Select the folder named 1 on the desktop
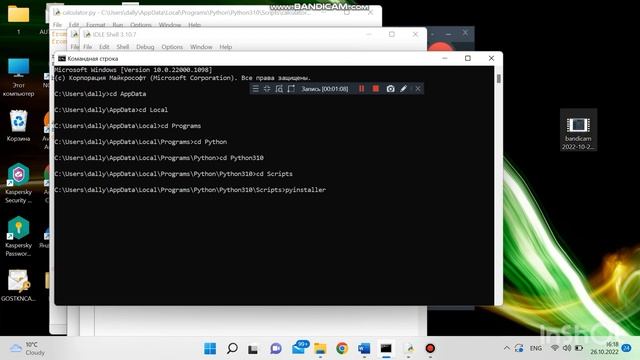Screen dimensions: 640x360 click(x=18, y=20)
